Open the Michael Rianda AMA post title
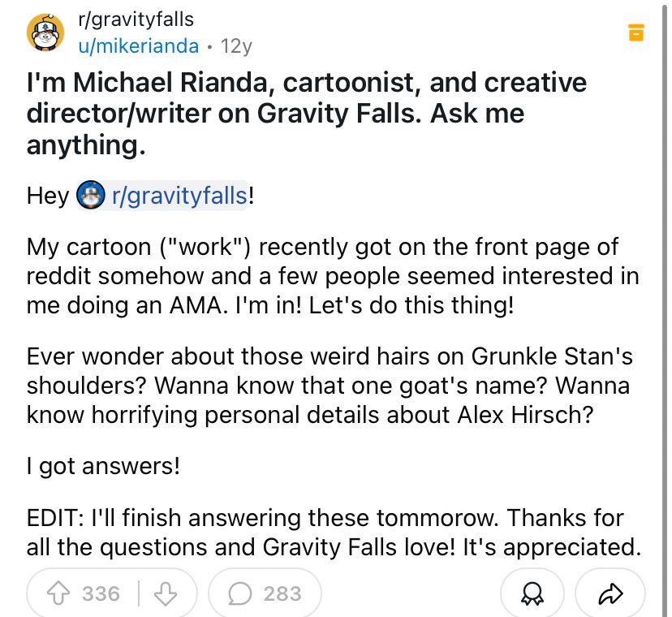This screenshot has height=617, width=672. click(307, 114)
